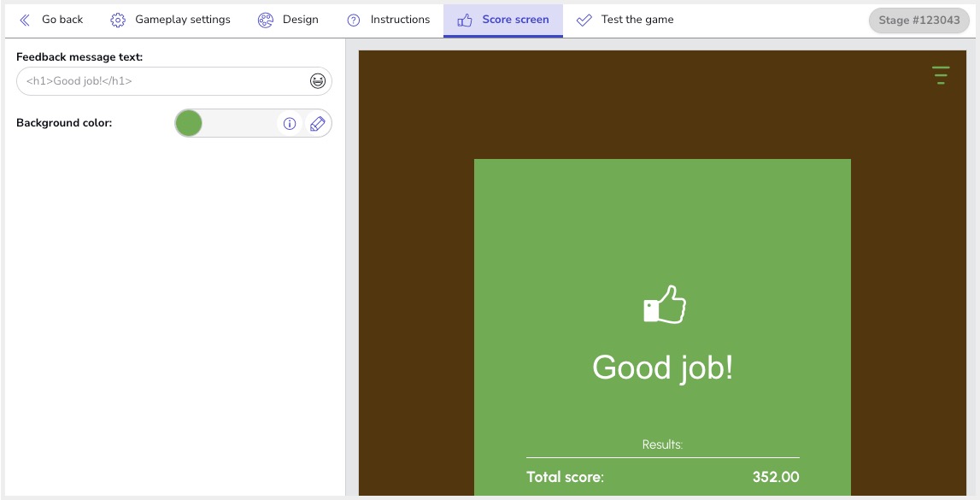
Task: Switch to the Gameplay settings tab
Action: 170,20
